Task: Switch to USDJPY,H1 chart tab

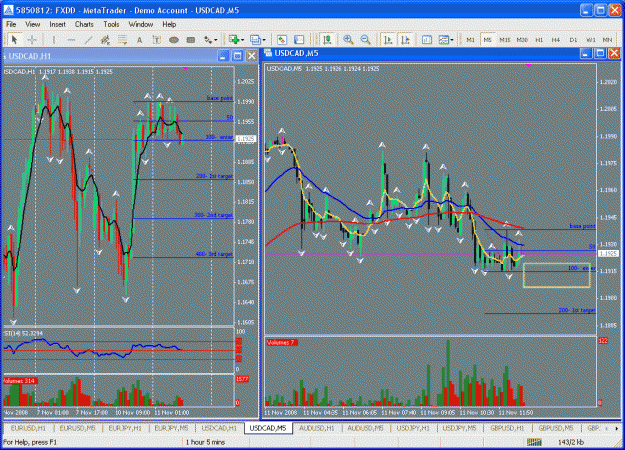Action: coord(413,428)
